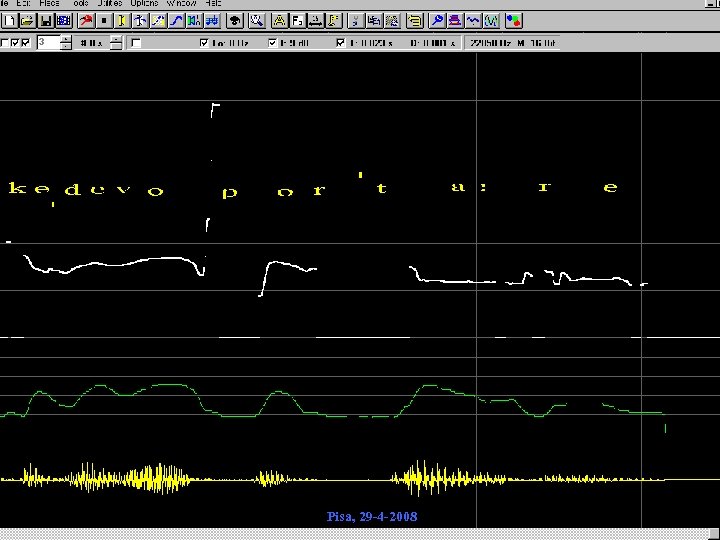Click the red record/pointer toolbar icon
Viewport: 720px width, 540px height.
pos(86,21)
